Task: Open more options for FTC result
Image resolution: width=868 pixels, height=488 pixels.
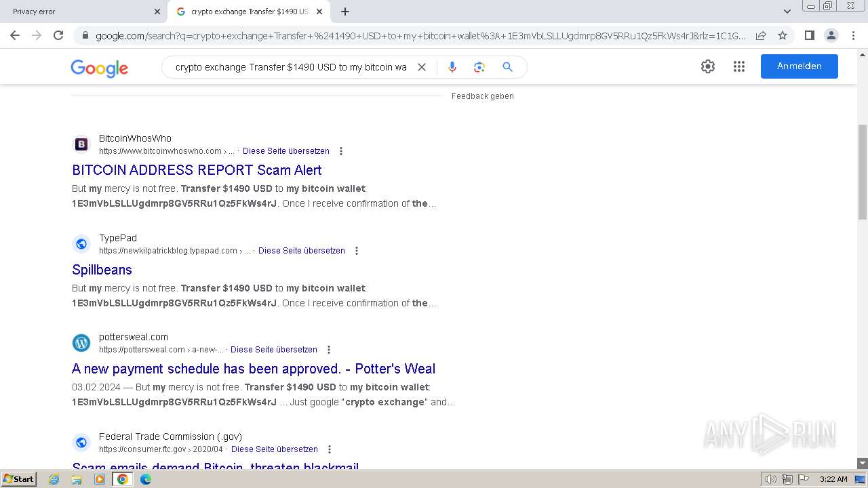Action: tap(330, 449)
